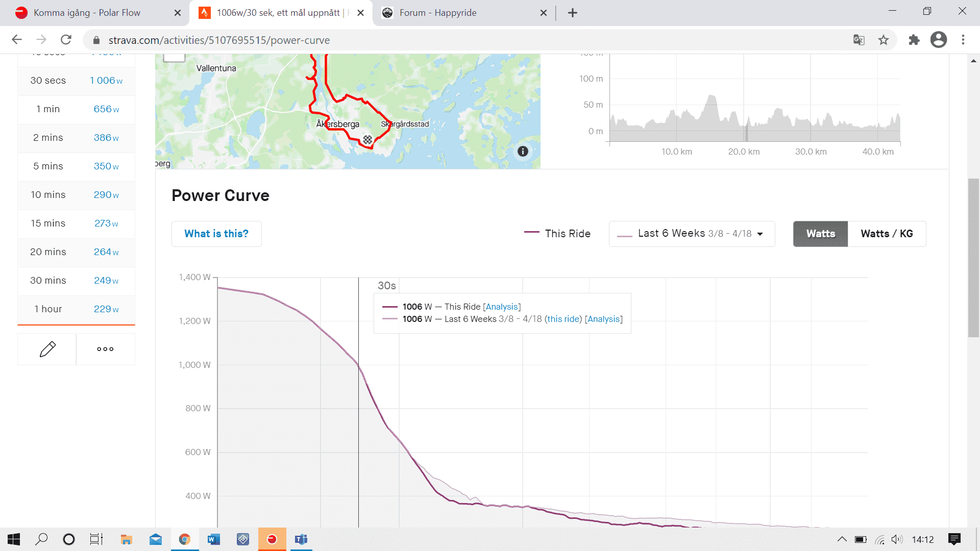Open the This Ride Analysis link

502,307
